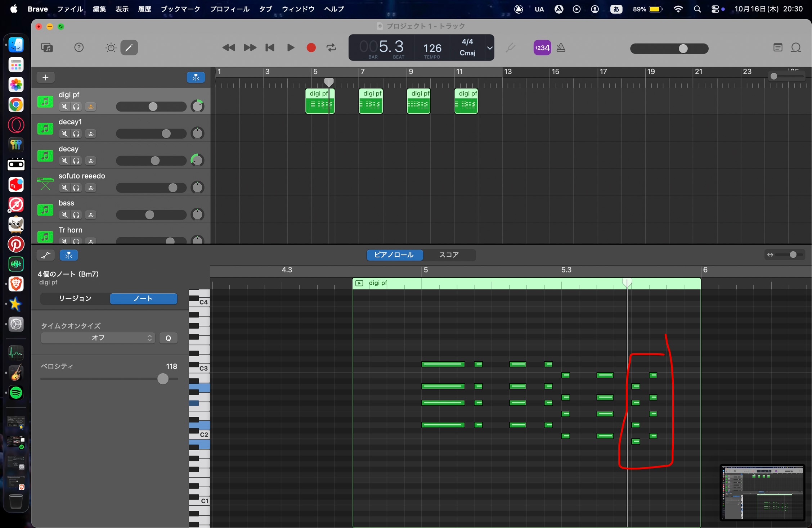Image resolution: width=812 pixels, height=528 pixels.
Task: Solo the bass track with headphones
Action: pos(76,215)
